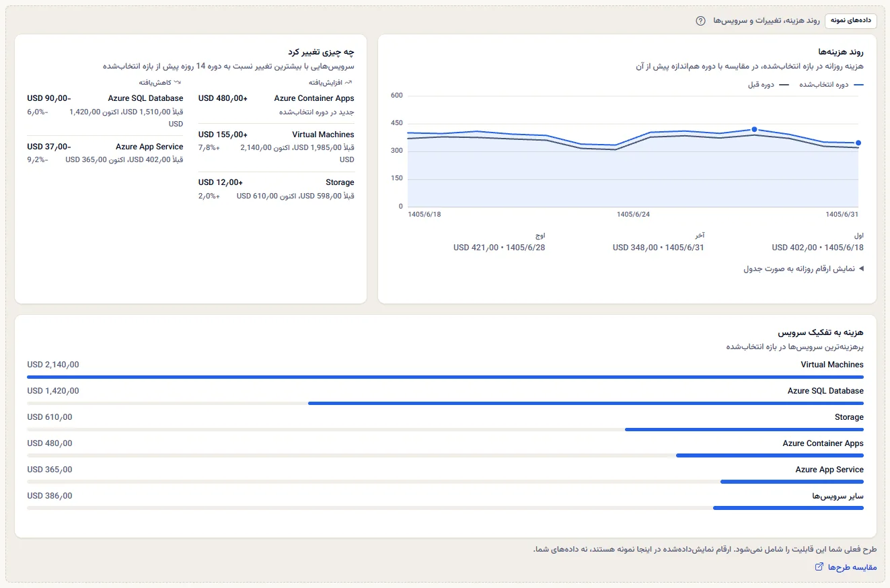Image resolution: width=890 pixels, height=588 pixels.
Task: Click the "هزینه به تفکیک سرویس" heading
Action: click(x=821, y=332)
